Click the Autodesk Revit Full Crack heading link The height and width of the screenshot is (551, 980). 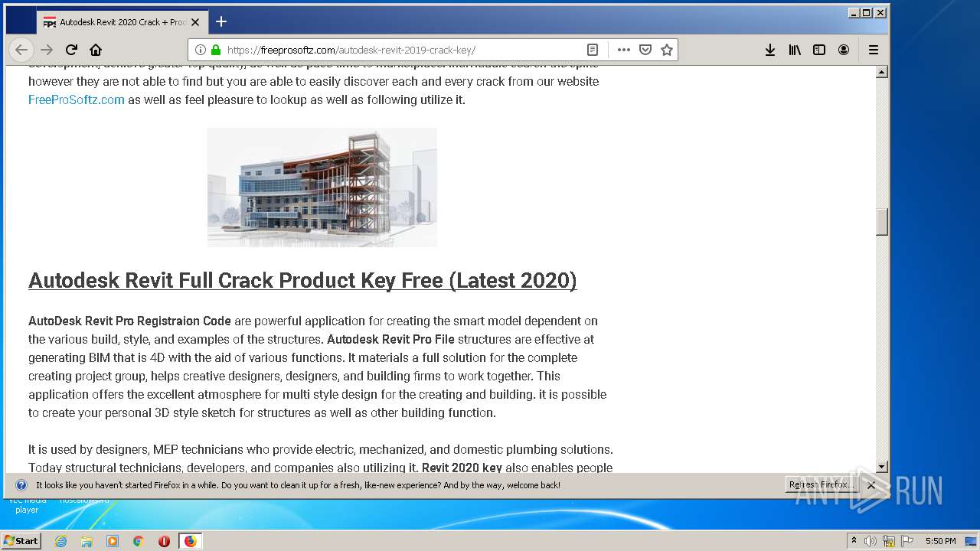302,280
